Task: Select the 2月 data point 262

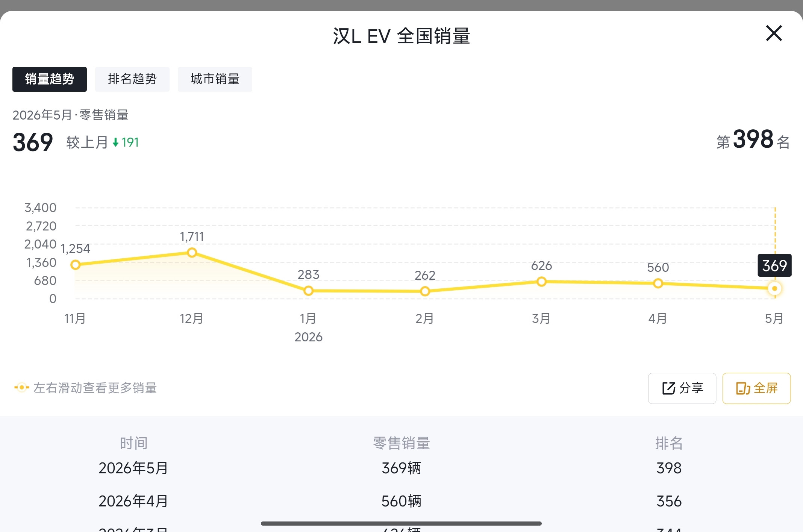Action: click(x=425, y=291)
